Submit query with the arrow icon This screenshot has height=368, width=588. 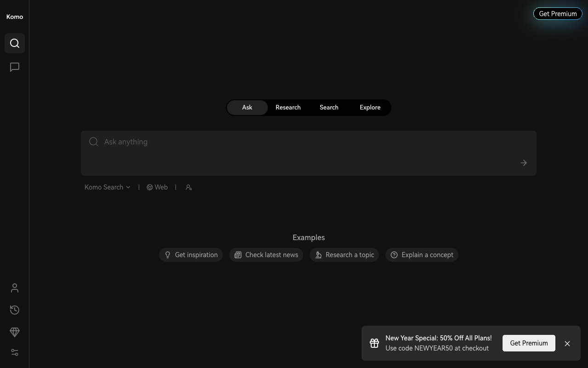[x=524, y=163]
